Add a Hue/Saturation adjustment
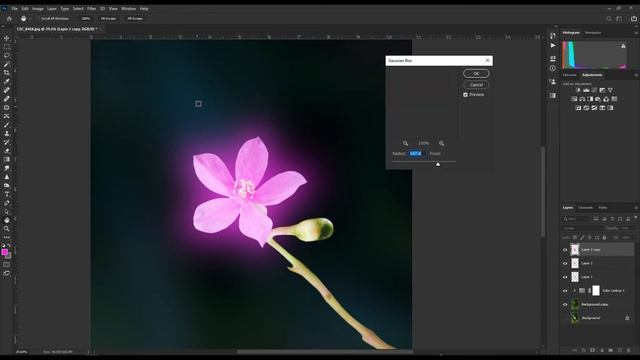This screenshot has width=640, height=360. click(x=574, y=99)
